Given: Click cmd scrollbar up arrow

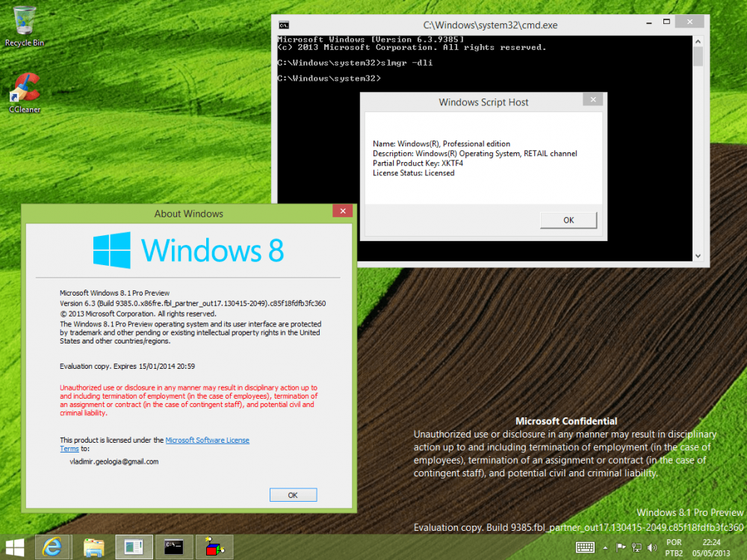Looking at the screenshot, I should (698, 41).
